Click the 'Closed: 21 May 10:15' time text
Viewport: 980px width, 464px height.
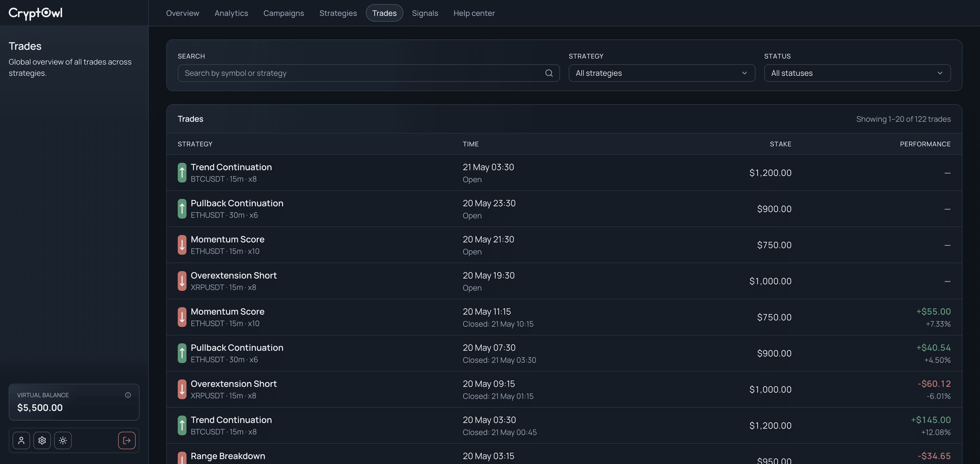[x=498, y=324]
